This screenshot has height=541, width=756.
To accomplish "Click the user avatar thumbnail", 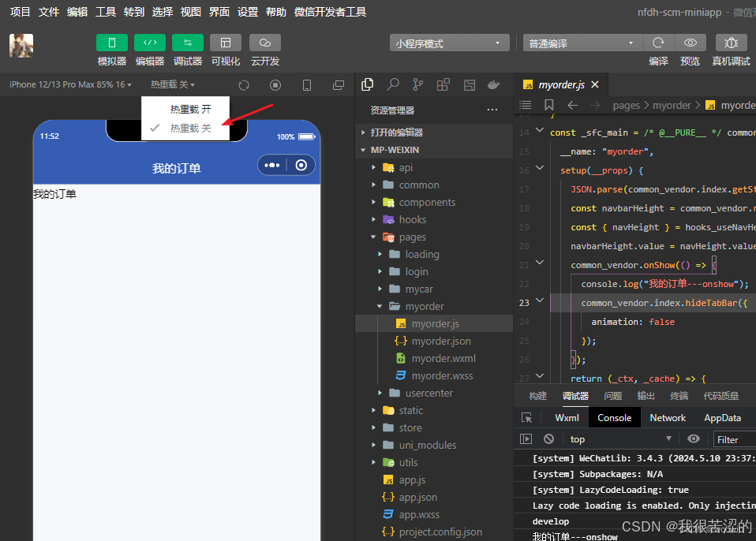I will click(x=21, y=46).
